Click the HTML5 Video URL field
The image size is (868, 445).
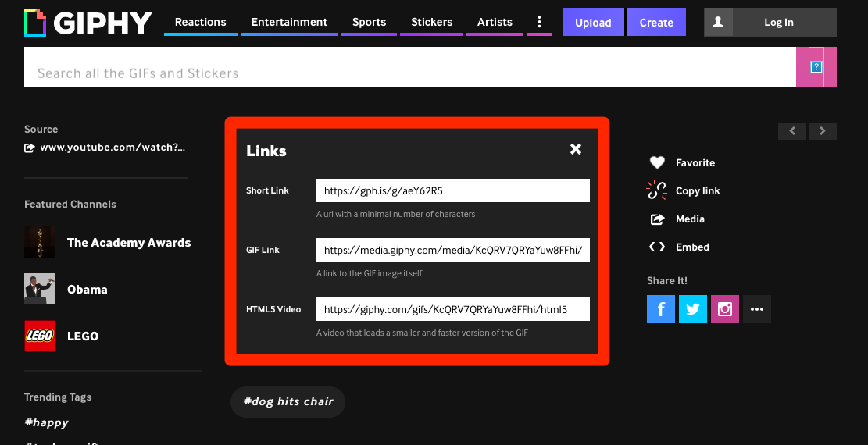(453, 309)
